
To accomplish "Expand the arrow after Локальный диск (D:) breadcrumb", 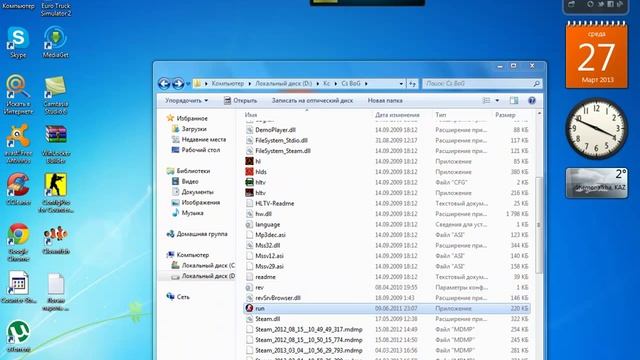I will pyautogui.click(x=318, y=84).
